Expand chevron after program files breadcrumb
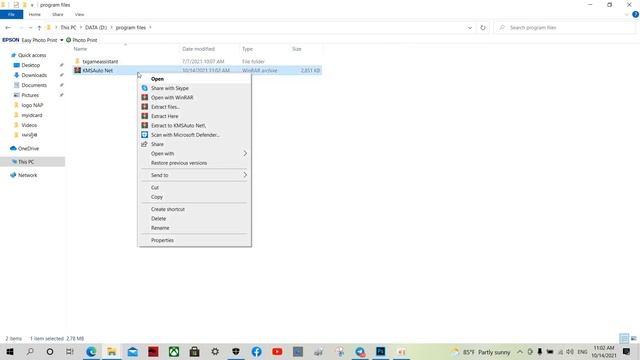 (x=150, y=27)
